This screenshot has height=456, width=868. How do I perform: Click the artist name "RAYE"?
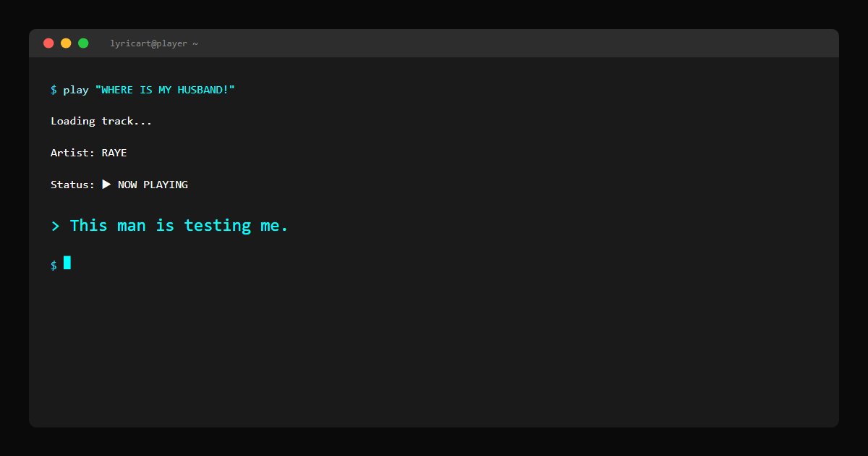[114, 153]
